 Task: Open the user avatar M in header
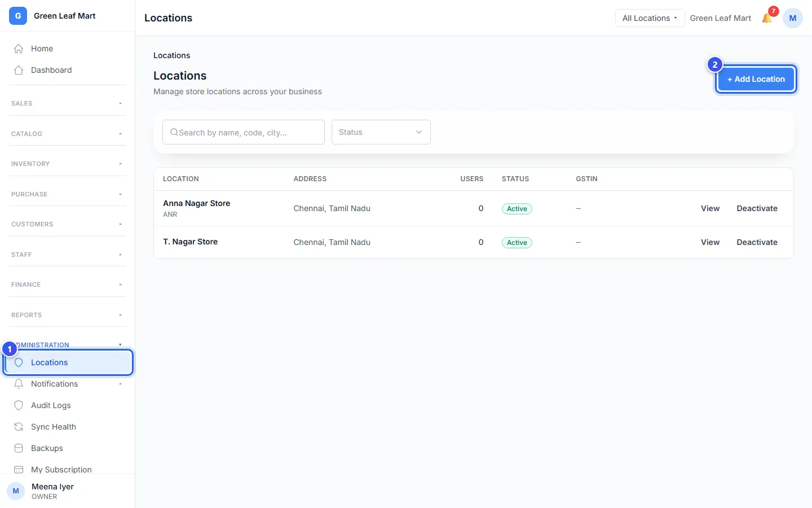(793, 18)
